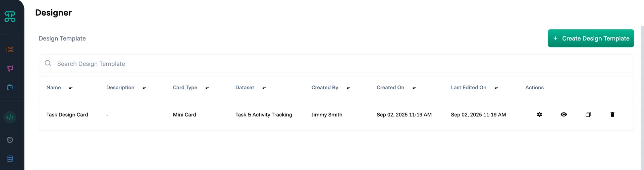Select the code Designer icon in sidebar
Image resolution: width=644 pixels, height=170 pixels.
point(10,117)
